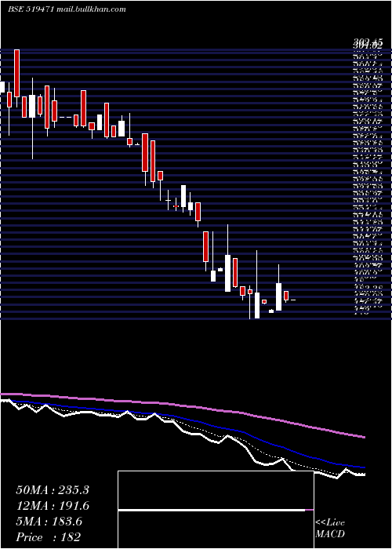
Task: Click the Price : 182 readout
Action: coord(49,536)
